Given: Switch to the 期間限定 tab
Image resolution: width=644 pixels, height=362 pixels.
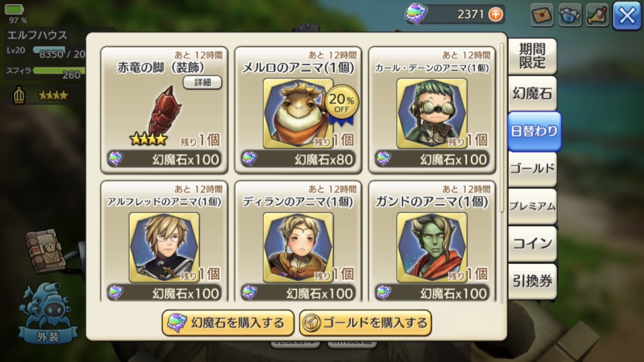Looking at the screenshot, I should click(532, 56).
